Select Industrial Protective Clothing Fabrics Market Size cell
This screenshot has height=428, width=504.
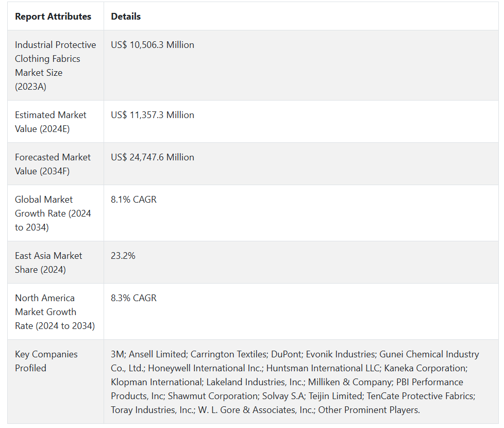click(x=55, y=65)
